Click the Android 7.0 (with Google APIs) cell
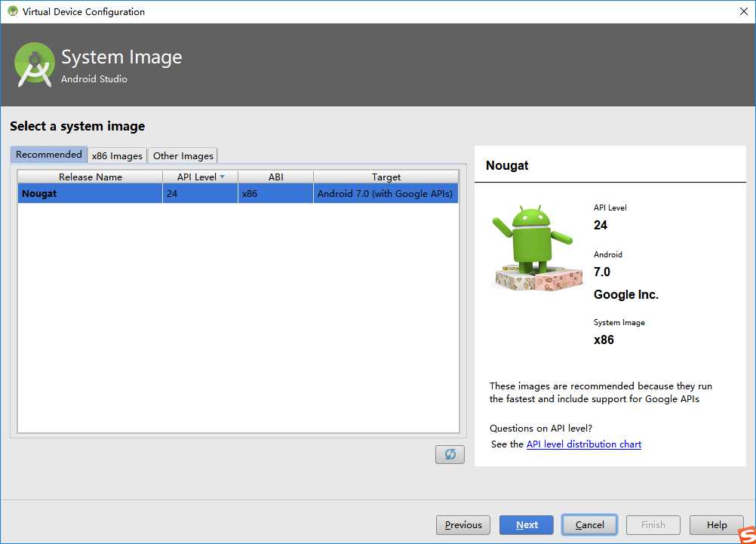 click(386, 193)
